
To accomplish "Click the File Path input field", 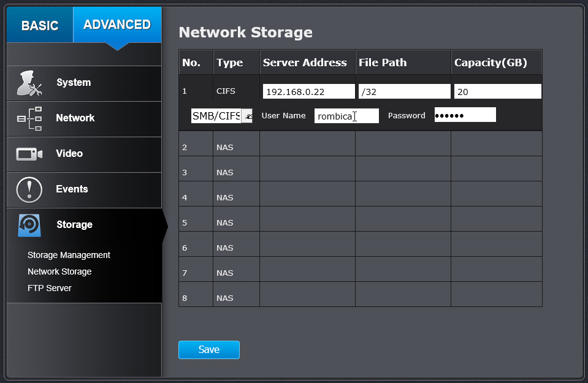I will pyautogui.click(x=404, y=92).
